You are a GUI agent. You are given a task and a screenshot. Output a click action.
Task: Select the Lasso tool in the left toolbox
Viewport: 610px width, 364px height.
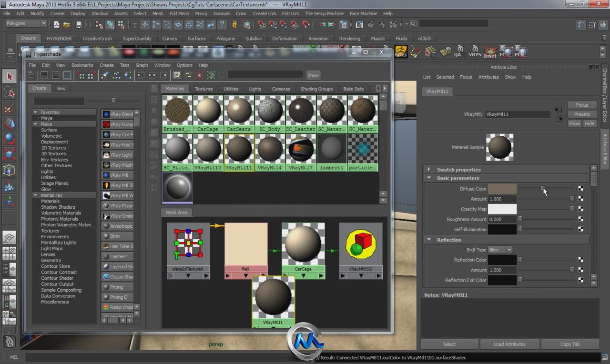[x=10, y=92]
